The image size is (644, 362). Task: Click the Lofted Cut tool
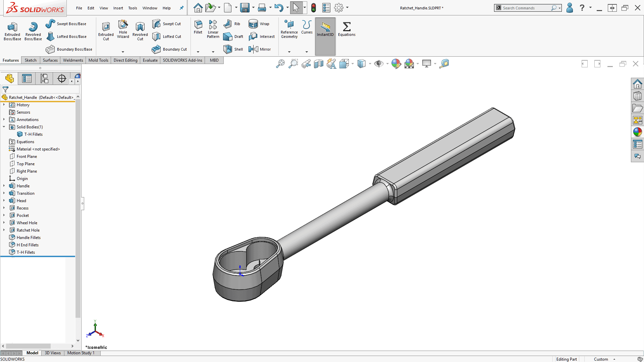(x=167, y=37)
